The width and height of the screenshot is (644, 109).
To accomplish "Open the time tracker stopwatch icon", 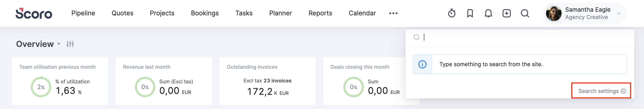I will click(452, 13).
